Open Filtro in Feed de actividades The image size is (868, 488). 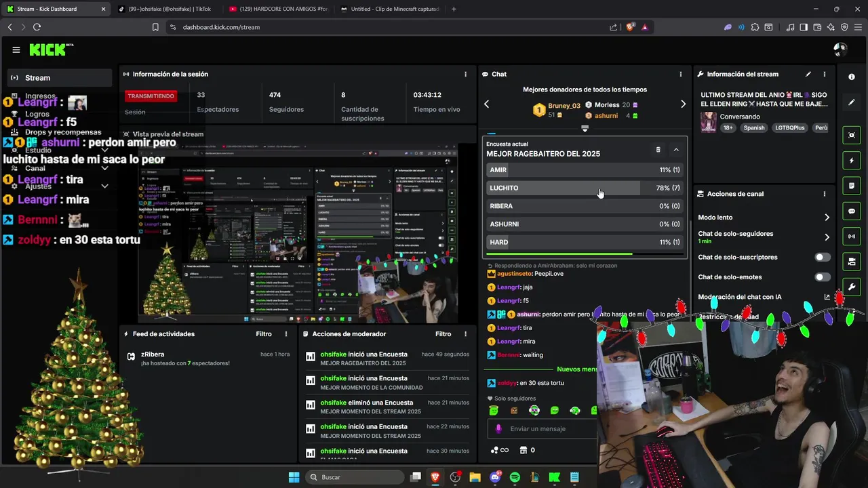pos(264,334)
